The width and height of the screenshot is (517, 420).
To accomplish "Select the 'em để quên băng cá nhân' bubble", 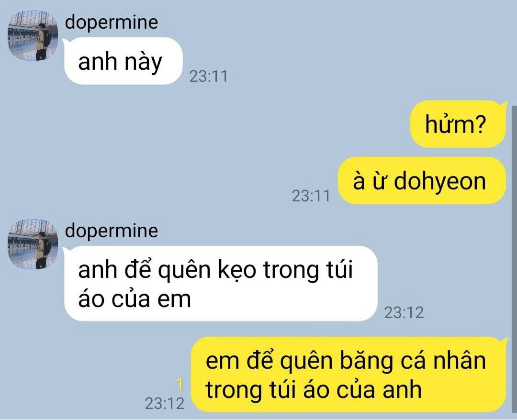I will 348,375.
